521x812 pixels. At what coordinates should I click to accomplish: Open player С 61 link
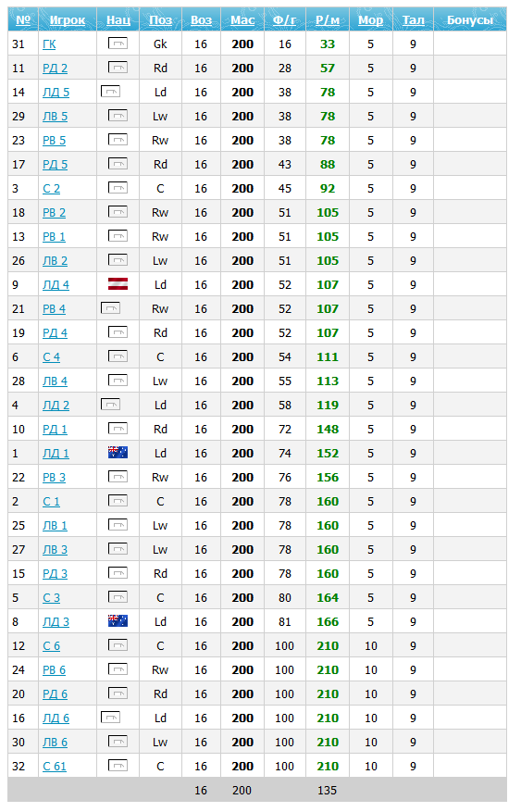click(55, 767)
